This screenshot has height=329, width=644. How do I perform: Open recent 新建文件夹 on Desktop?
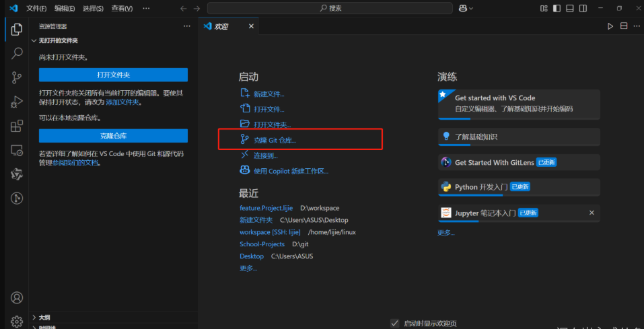coord(256,220)
